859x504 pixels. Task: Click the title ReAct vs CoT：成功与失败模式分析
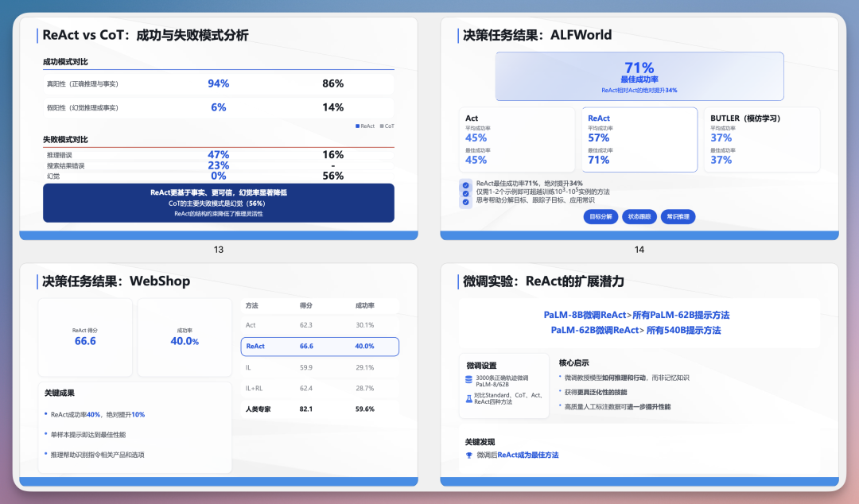click(x=146, y=35)
